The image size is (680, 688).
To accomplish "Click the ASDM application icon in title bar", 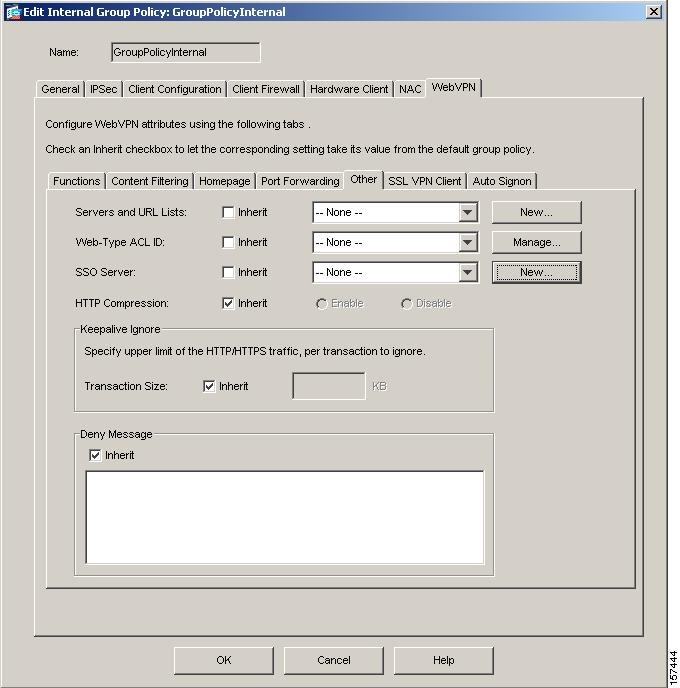I will click(13, 12).
